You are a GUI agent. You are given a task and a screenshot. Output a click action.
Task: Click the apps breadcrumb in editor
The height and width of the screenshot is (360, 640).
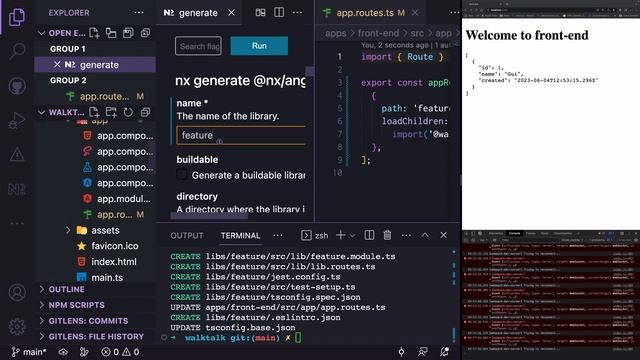click(336, 33)
